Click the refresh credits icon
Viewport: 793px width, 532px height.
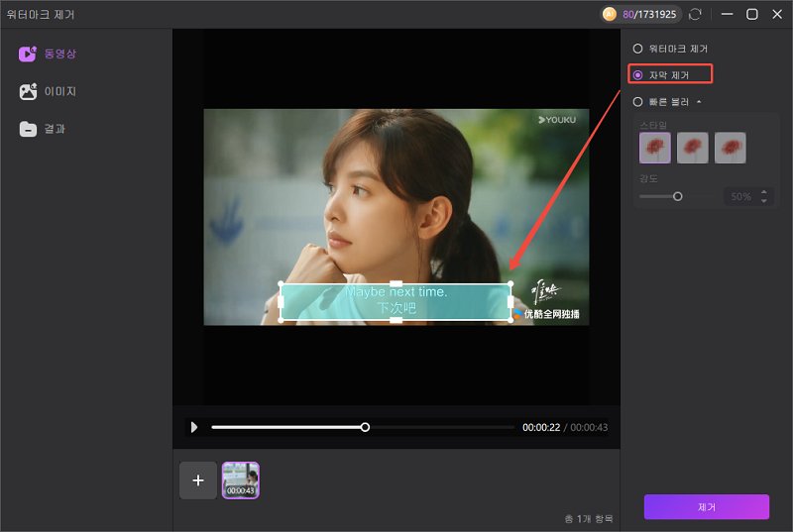coord(695,15)
